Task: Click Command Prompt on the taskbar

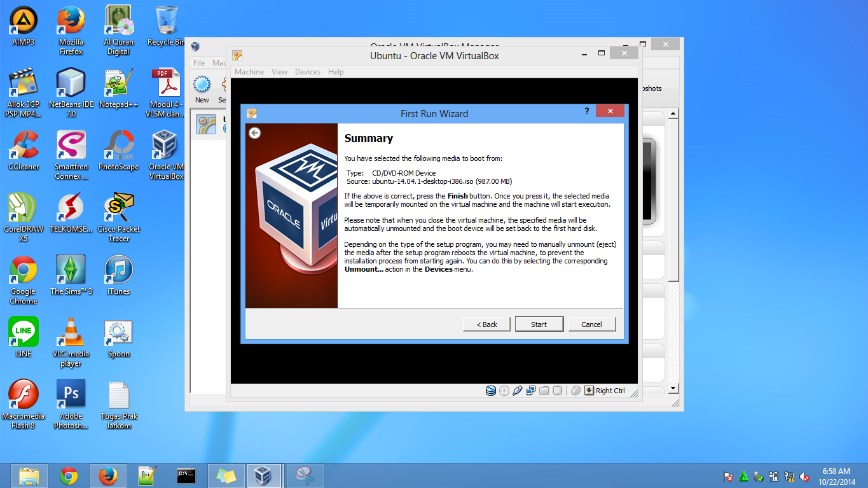Action: pos(186,475)
